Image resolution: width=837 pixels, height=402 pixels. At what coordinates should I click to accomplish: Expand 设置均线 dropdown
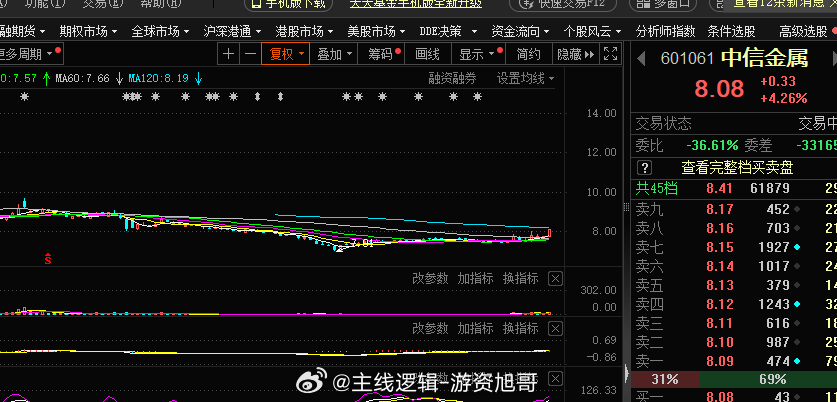click(x=525, y=78)
